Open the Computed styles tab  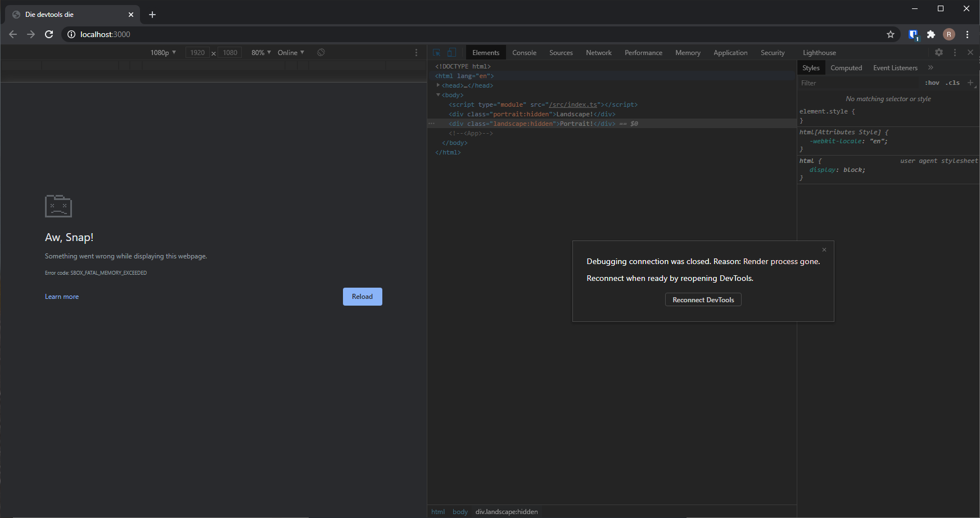click(846, 67)
